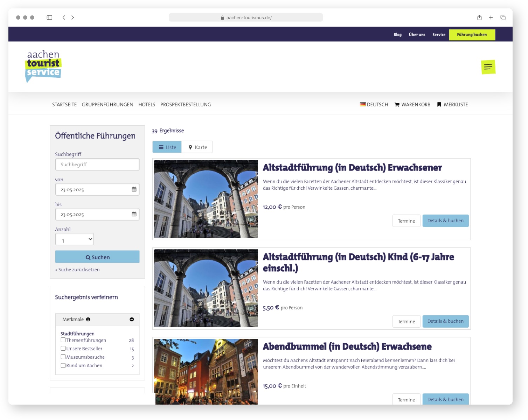Click the aachen tourist service logo
The height and width of the screenshot is (420, 528).
point(43,66)
